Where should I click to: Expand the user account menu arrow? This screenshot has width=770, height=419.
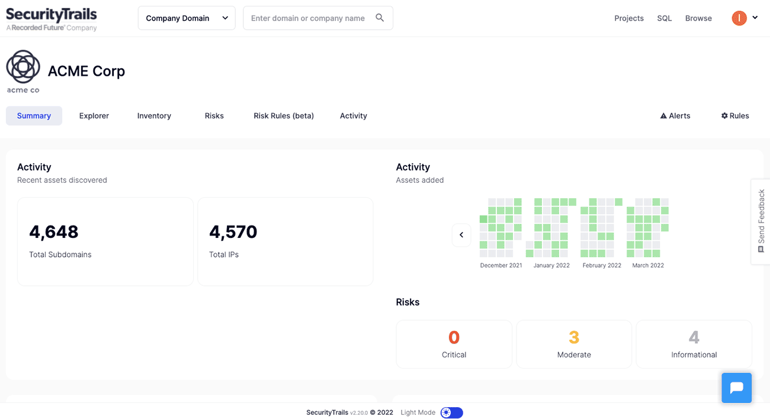tap(755, 18)
